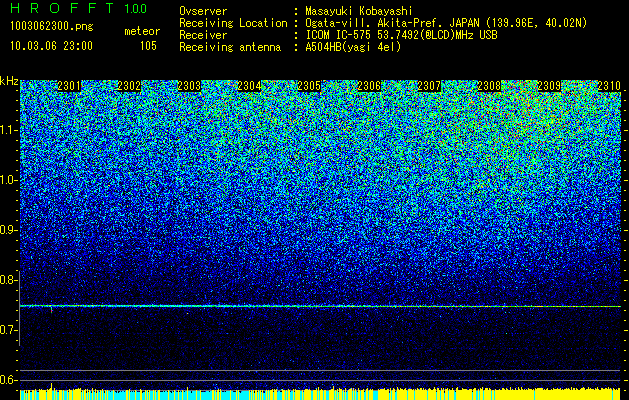Click the meteor count 105
Viewport: 629px width, 400px height.
tap(148, 46)
